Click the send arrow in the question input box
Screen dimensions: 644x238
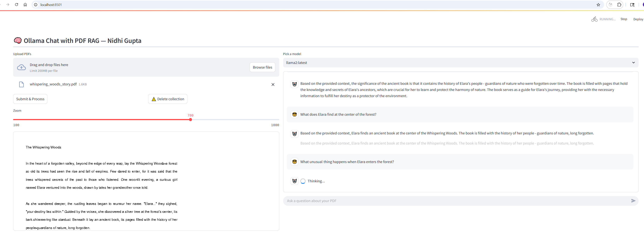633,201
